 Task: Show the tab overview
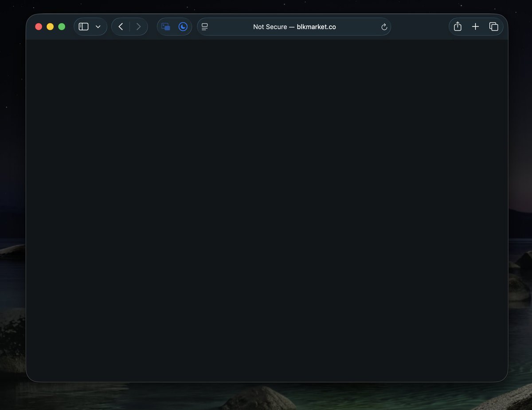point(493,27)
